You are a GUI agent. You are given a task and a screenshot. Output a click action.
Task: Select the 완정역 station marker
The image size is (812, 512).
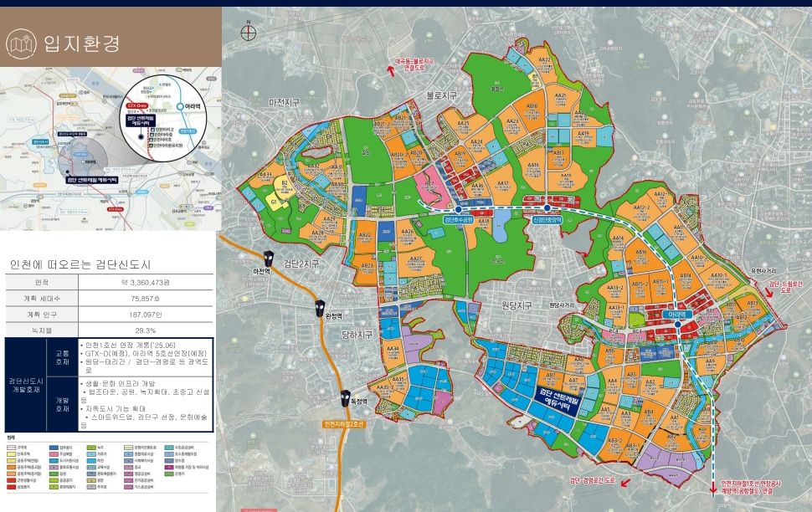click(321, 309)
